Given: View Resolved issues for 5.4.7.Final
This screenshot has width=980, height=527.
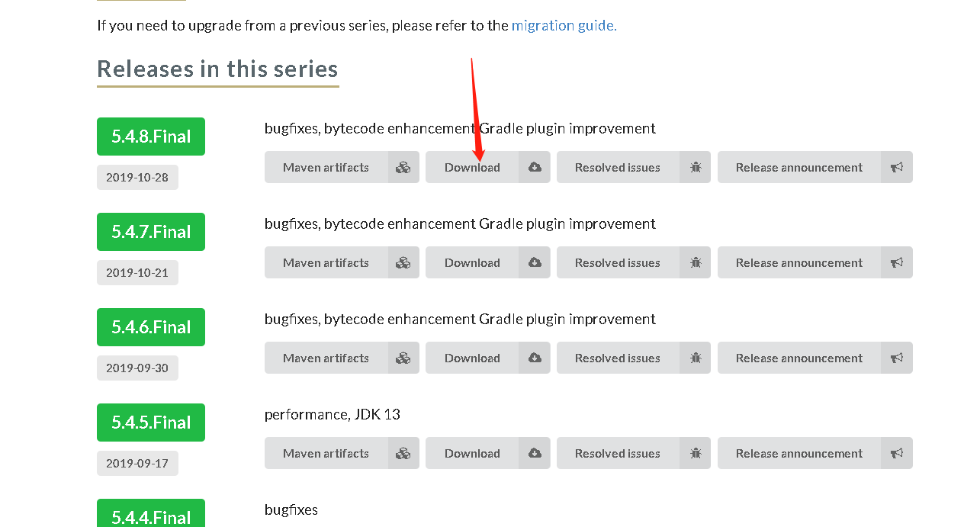Looking at the screenshot, I should (x=617, y=262).
